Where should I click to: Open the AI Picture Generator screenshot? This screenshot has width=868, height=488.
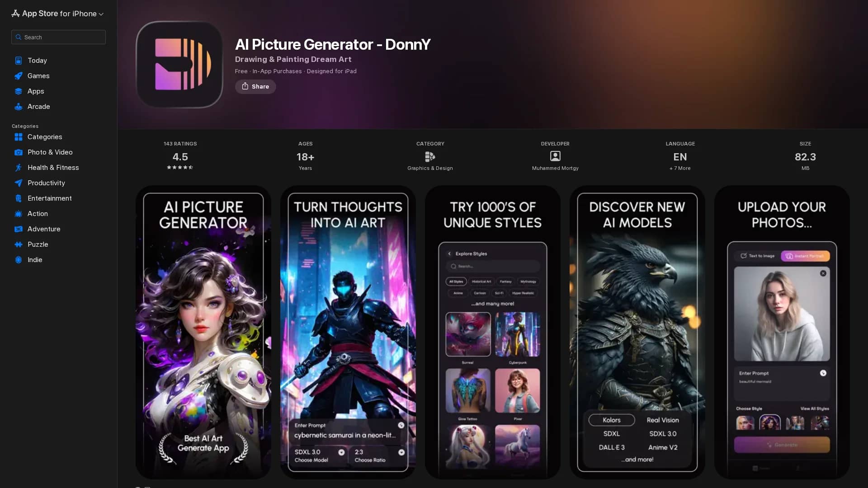coord(203,332)
